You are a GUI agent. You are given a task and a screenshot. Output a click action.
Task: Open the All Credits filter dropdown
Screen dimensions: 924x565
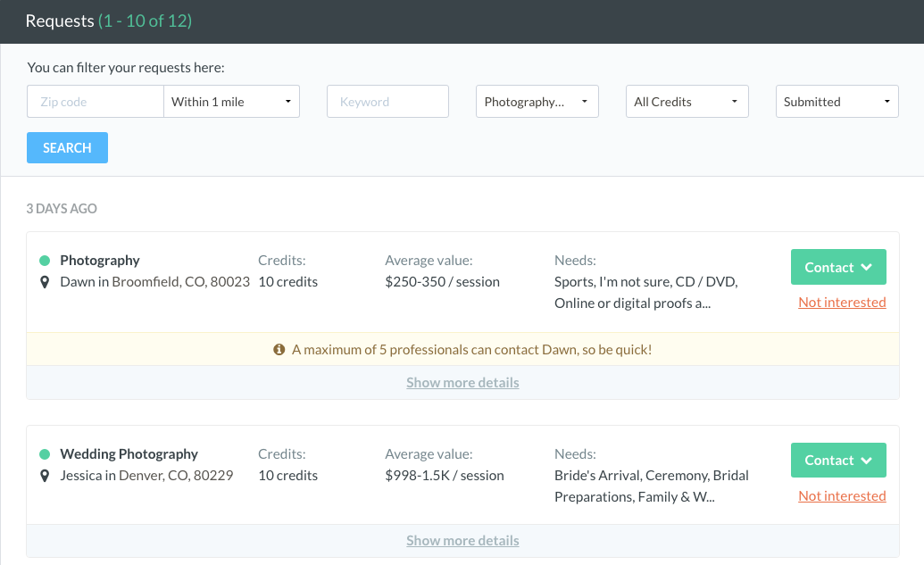[x=687, y=102]
